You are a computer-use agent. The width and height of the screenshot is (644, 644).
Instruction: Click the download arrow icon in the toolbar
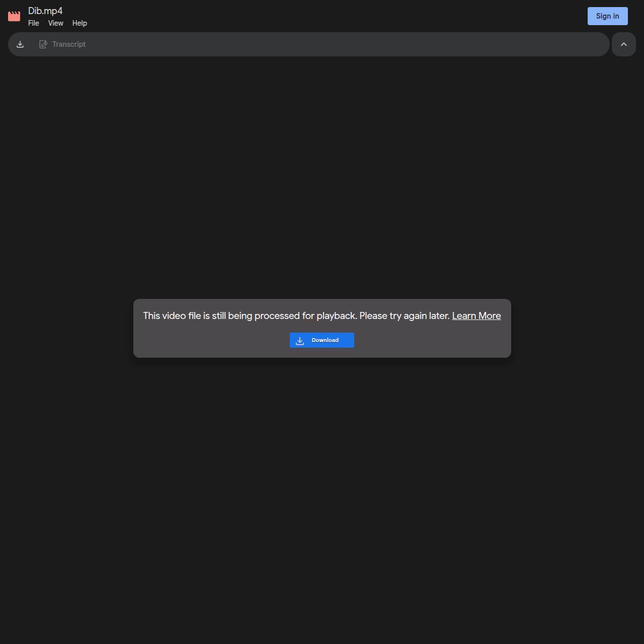[x=20, y=44]
